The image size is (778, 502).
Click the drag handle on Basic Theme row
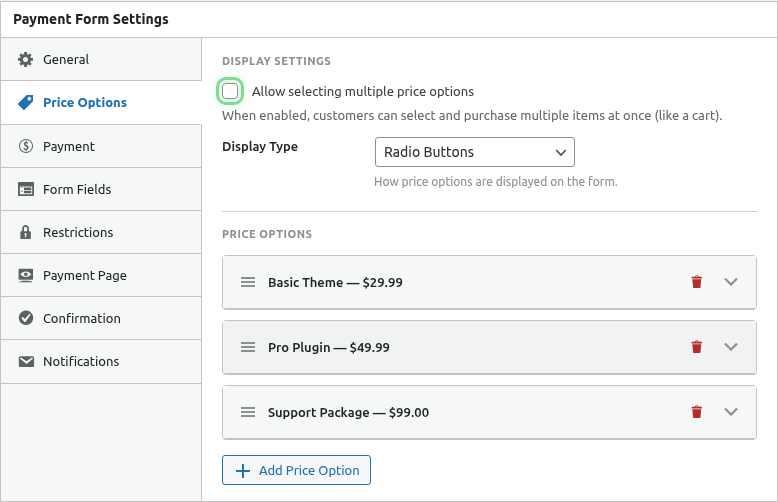click(x=248, y=282)
